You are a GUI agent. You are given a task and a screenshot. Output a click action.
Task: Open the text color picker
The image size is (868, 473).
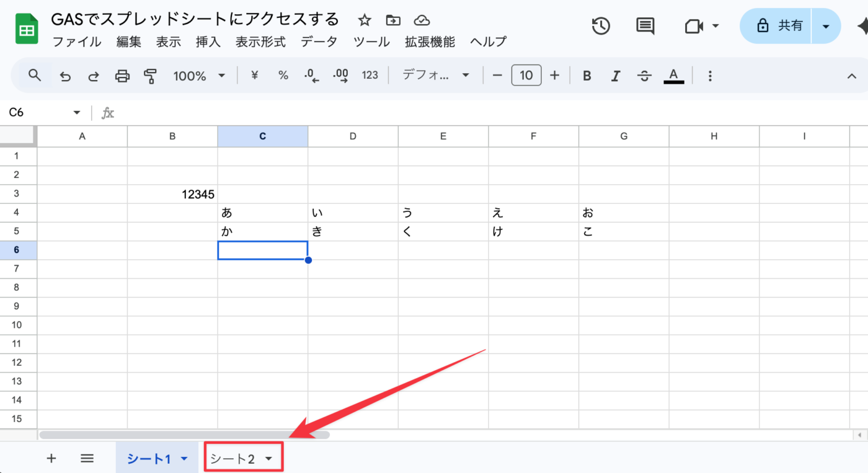click(674, 76)
